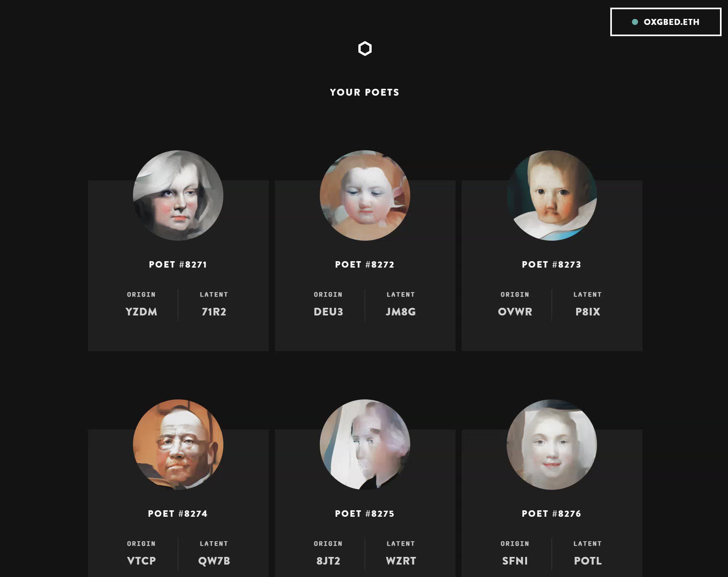728x577 pixels.
Task: Click the JM8G latent value
Action: pos(401,312)
